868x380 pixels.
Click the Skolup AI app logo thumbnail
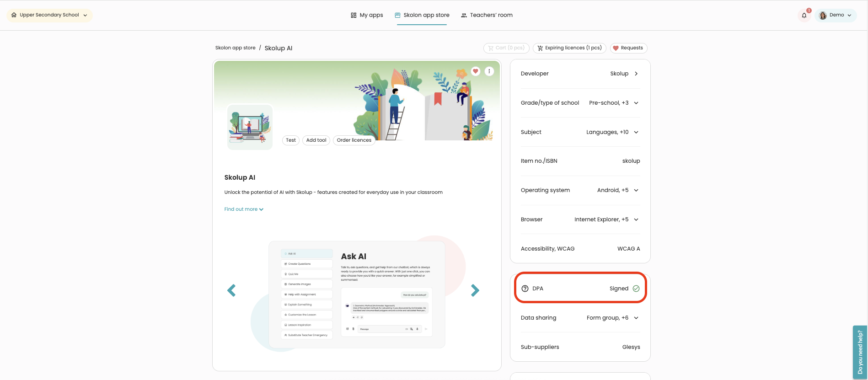click(x=250, y=127)
